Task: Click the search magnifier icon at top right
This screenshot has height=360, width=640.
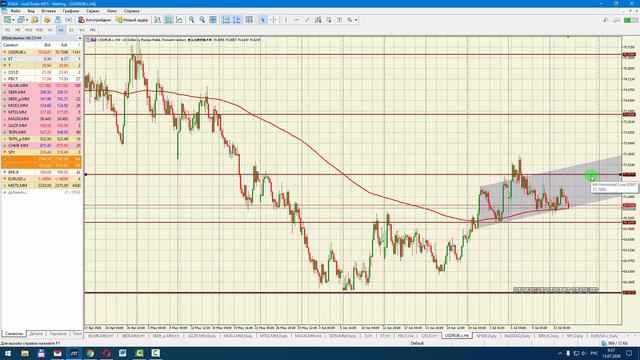Action: (605, 20)
